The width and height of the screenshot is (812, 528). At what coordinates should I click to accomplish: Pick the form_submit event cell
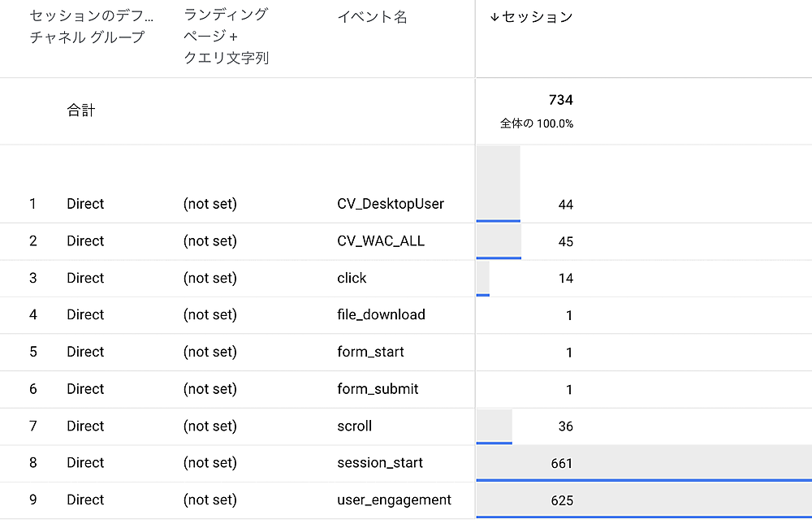378,389
